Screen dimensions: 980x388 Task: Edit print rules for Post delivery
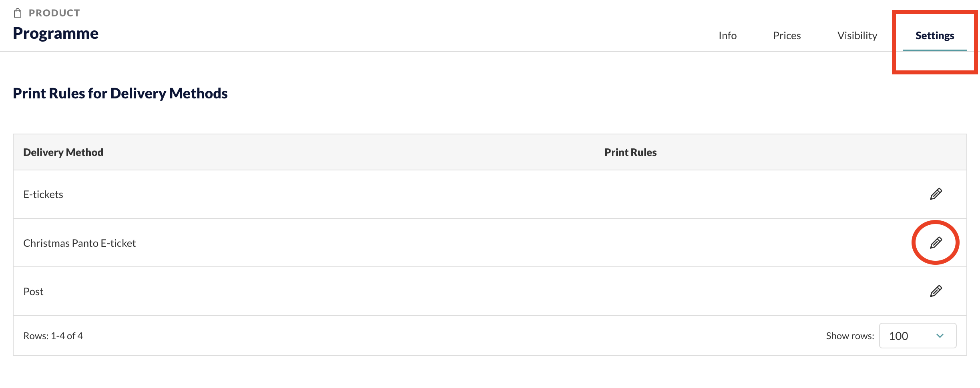(936, 291)
